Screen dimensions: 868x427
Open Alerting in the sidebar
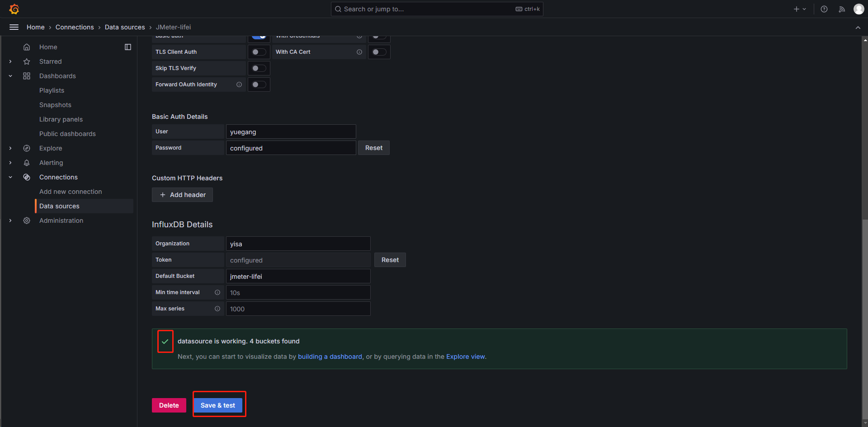pos(51,163)
